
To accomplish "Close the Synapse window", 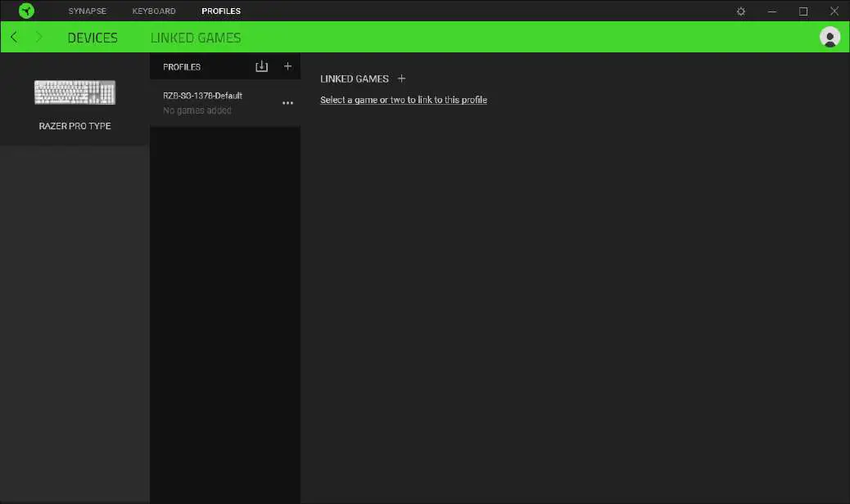I will coord(834,11).
